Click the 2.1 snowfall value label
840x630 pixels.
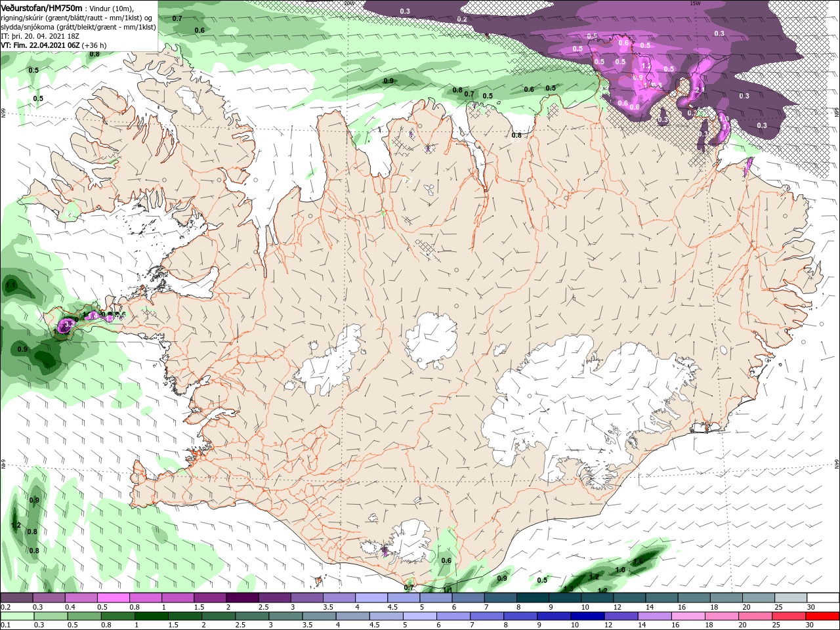[x=700, y=89]
